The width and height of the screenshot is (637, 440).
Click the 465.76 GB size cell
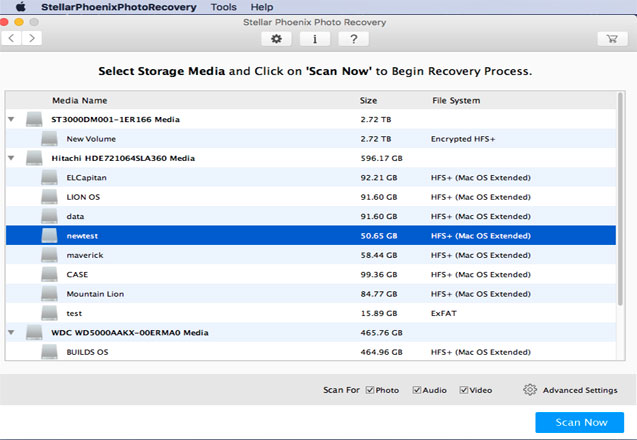381,333
